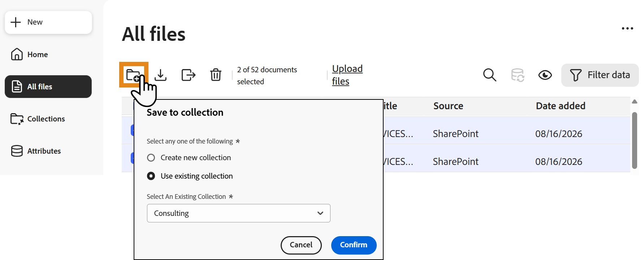Click the Save to collection dialog title
Image resolution: width=644 pixels, height=260 pixels.
tap(185, 112)
